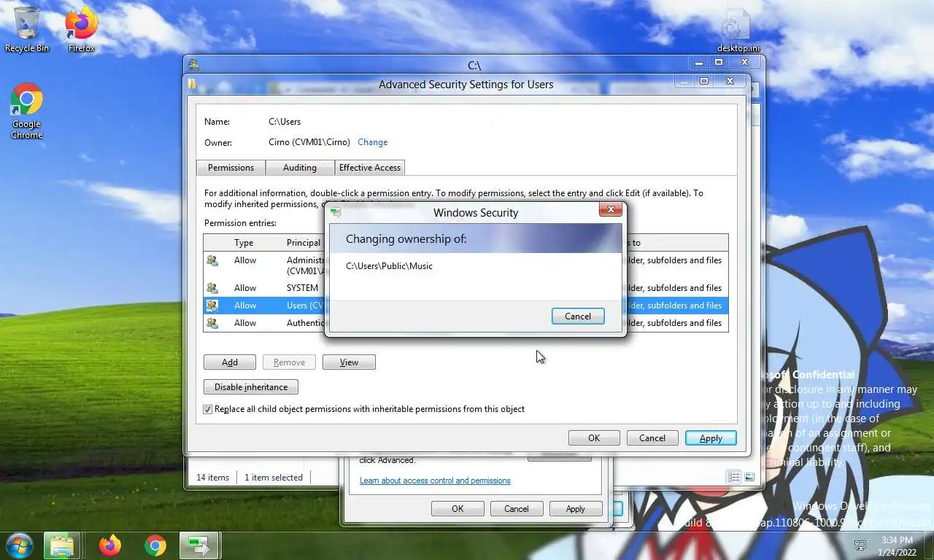This screenshot has width=934, height=560.
Task: Toggle Replace all child object permissions checkbox
Action: pyautogui.click(x=208, y=409)
